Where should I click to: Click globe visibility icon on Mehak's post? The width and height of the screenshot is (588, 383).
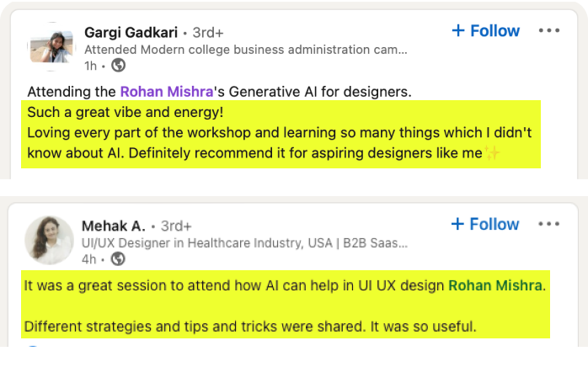click(118, 258)
